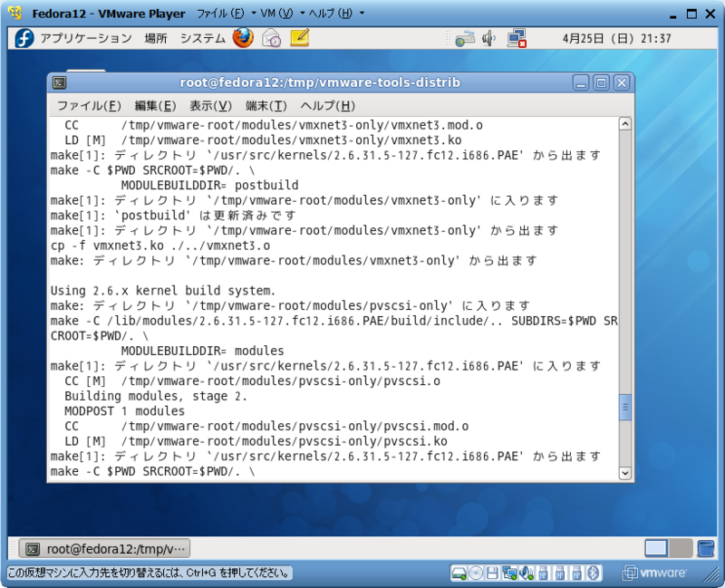
Task: Switch to the second gray workspace
Action: pos(681,549)
